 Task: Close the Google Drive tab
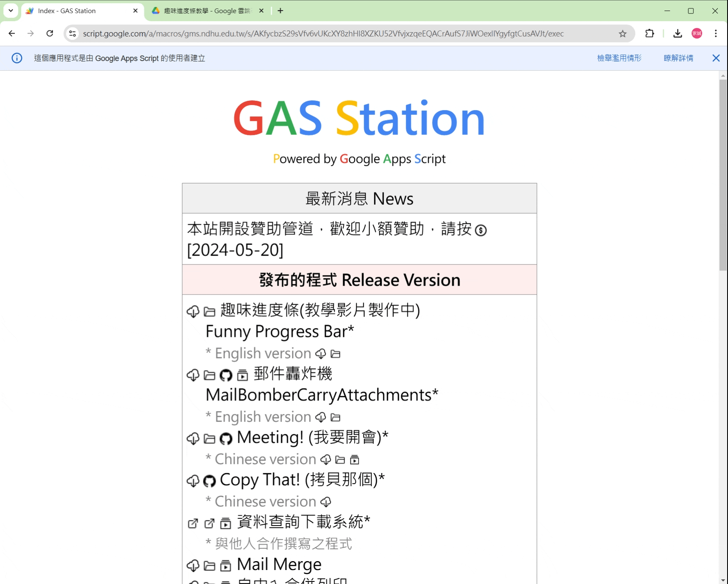click(261, 11)
